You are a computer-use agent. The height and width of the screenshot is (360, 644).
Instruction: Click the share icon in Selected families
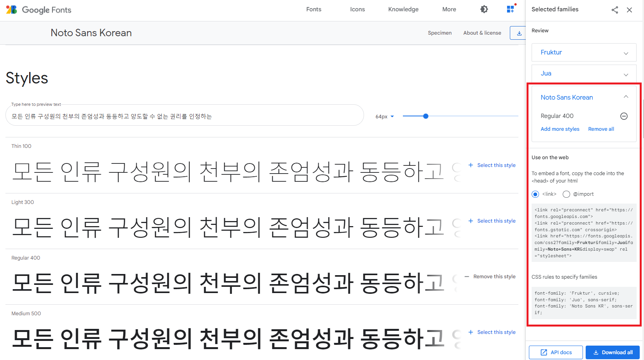coord(615,10)
